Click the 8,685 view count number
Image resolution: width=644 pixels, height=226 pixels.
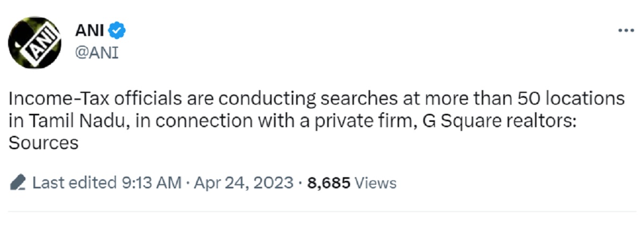tap(328, 183)
